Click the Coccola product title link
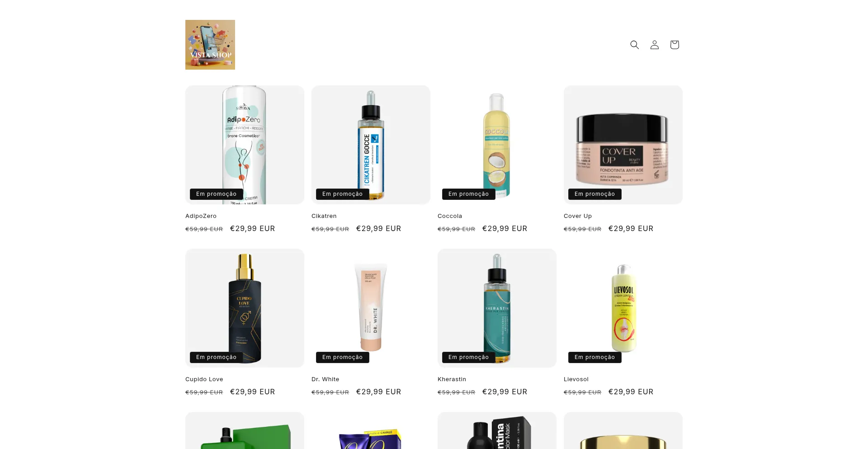The image size is (868, 449). pyautogui.click(x=449, y=216)
